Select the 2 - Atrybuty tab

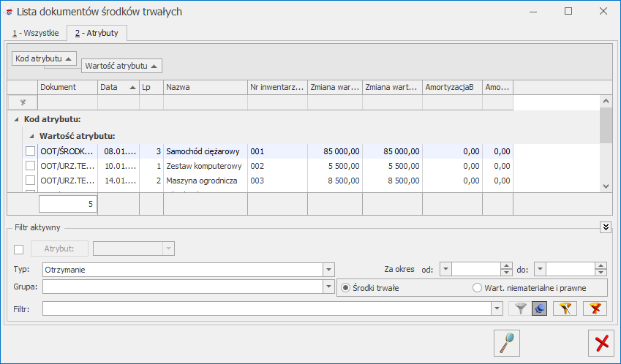coord(97,33)
